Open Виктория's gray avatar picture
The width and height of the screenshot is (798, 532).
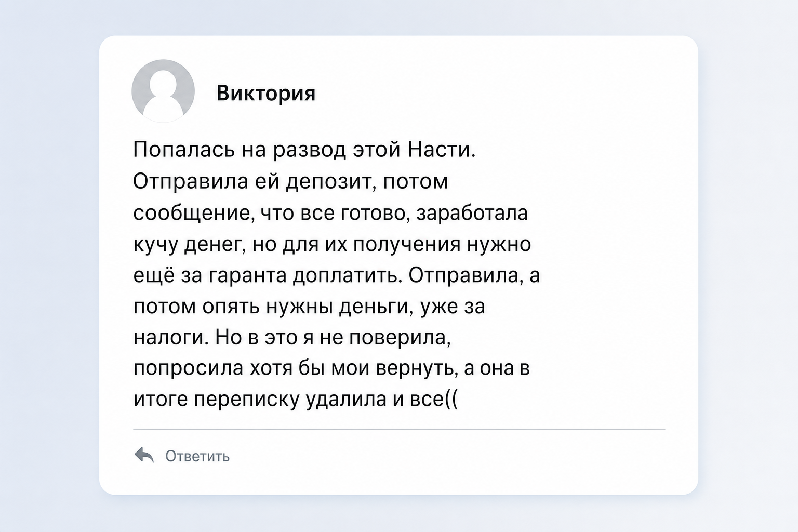(163, 91)
